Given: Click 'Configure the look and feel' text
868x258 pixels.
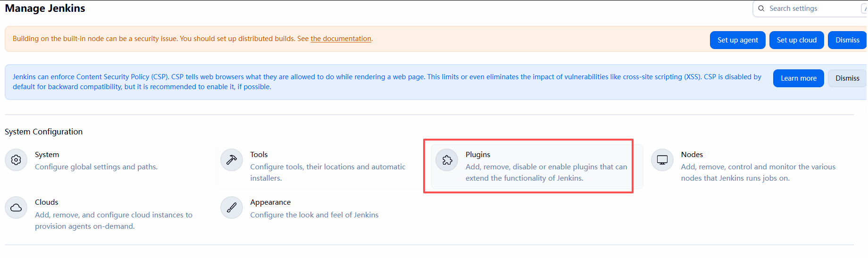Looking at the screenshot, I should click(x=314, y=215).
